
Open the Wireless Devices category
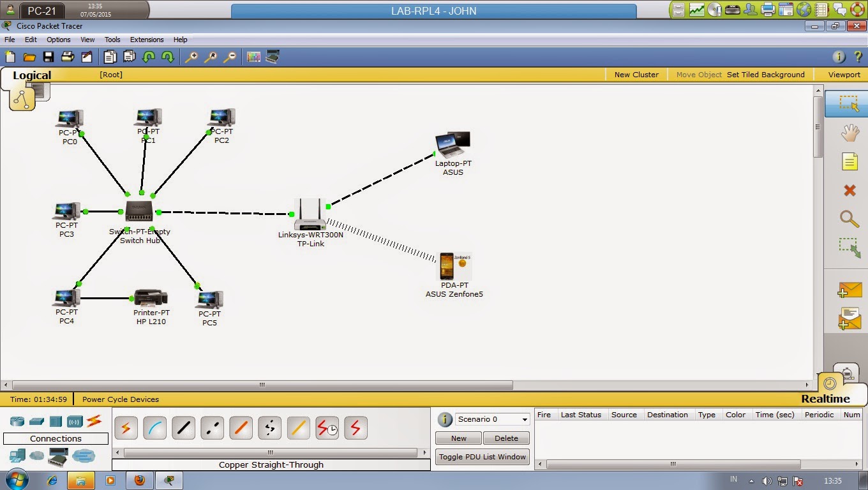[77, 421]
